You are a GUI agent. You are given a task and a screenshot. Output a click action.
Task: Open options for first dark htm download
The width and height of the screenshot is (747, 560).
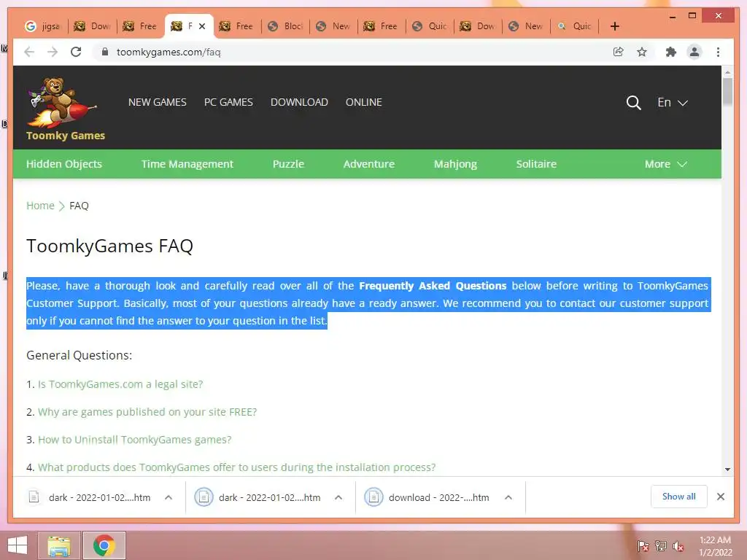169,497
